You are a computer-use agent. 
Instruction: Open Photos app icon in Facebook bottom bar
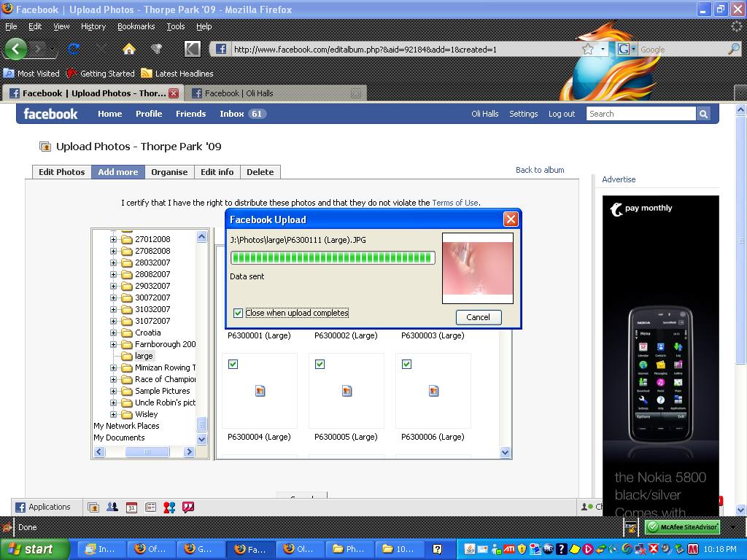pyautogui.click(x=93, y=507)
